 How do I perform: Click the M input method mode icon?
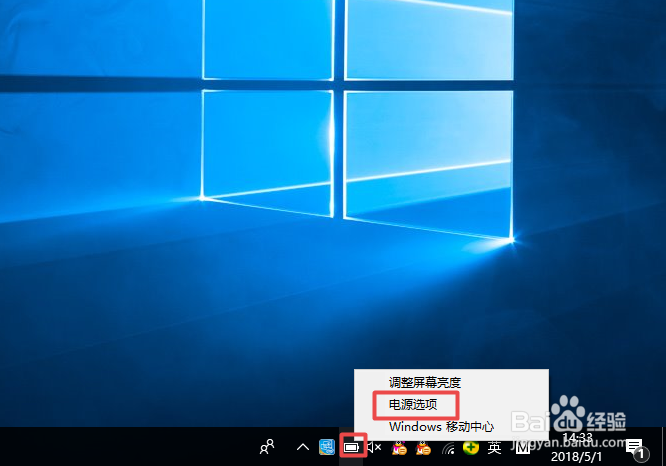tap(523, 447)
